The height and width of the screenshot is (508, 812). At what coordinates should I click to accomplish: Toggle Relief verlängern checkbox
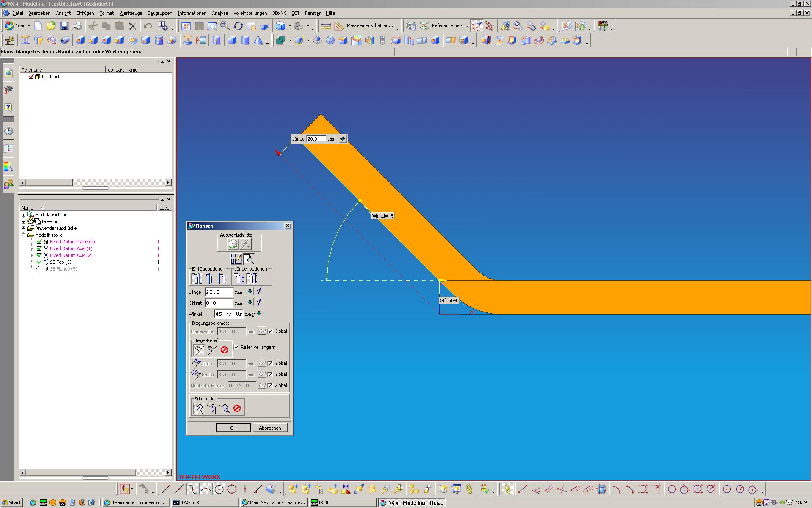(236, 347)
